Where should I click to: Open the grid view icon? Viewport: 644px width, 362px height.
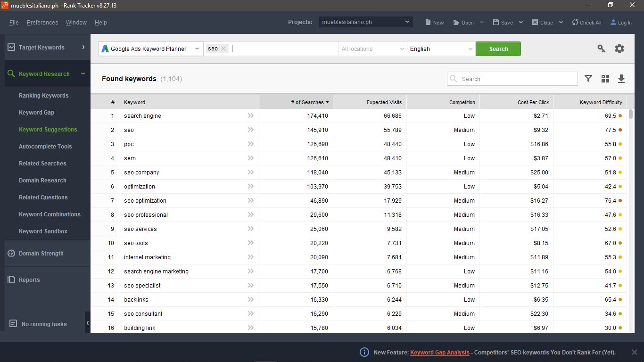[x=605, y=79]
